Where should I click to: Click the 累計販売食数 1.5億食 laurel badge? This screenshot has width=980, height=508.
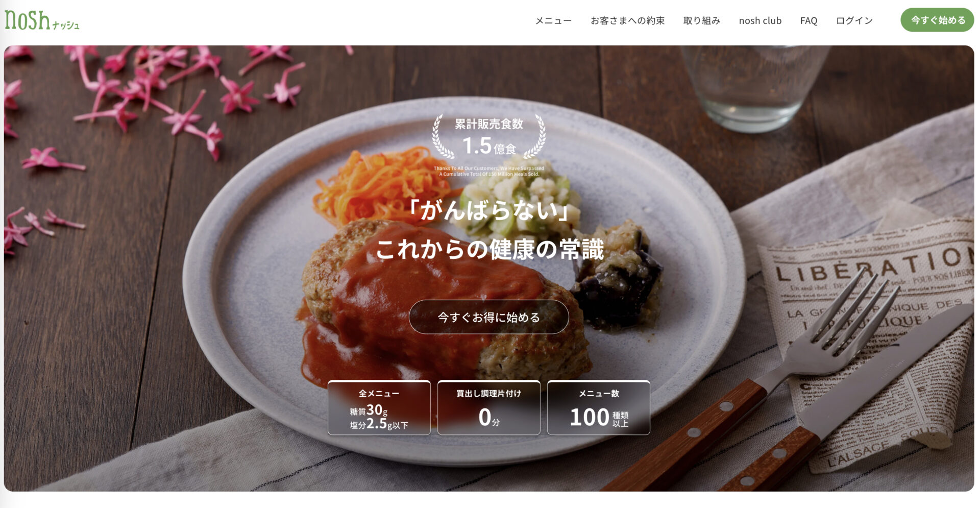(x=488, y=136)
